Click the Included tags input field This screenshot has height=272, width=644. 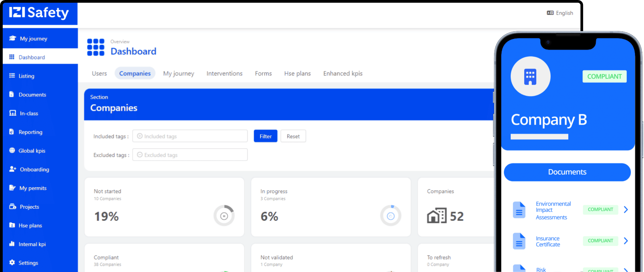pos(190,136)
